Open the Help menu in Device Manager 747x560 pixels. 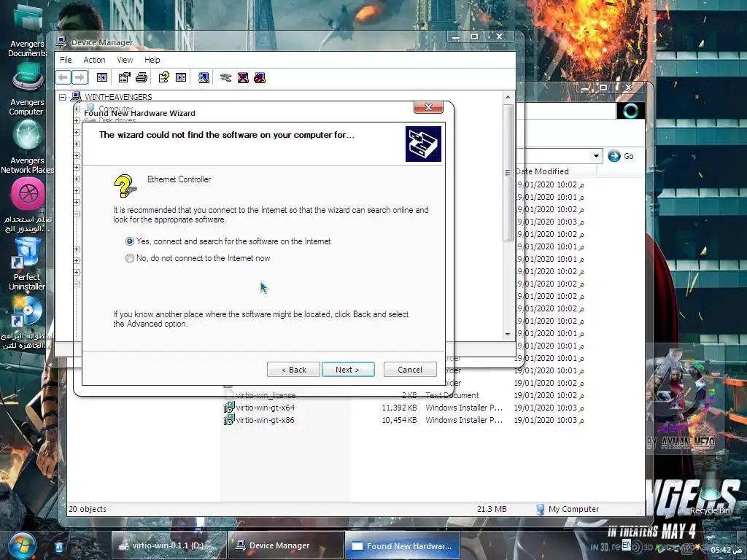(x=152, y=60)
